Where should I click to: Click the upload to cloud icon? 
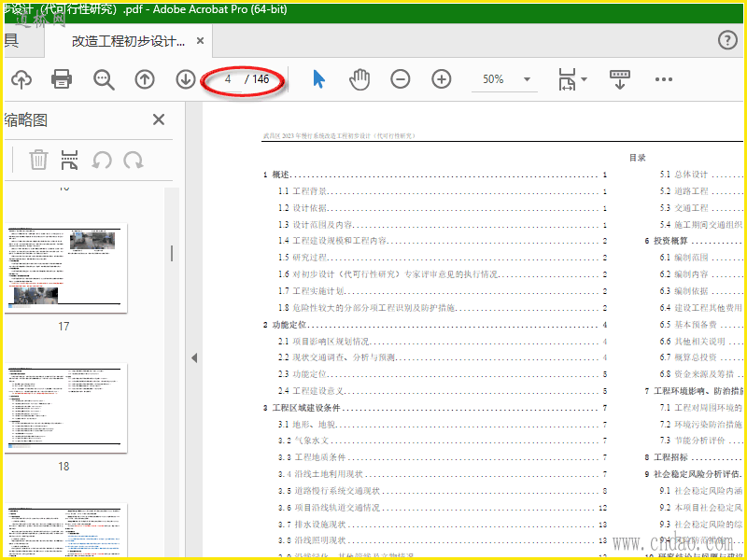(x=21, y=79)
